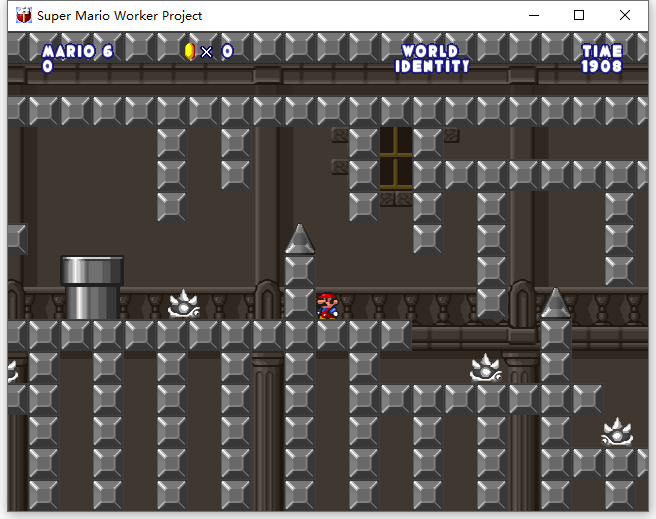The height and width of the screenshot is (519, 656).
Task: Click the Mario character sprite
Action: [328, 306]
